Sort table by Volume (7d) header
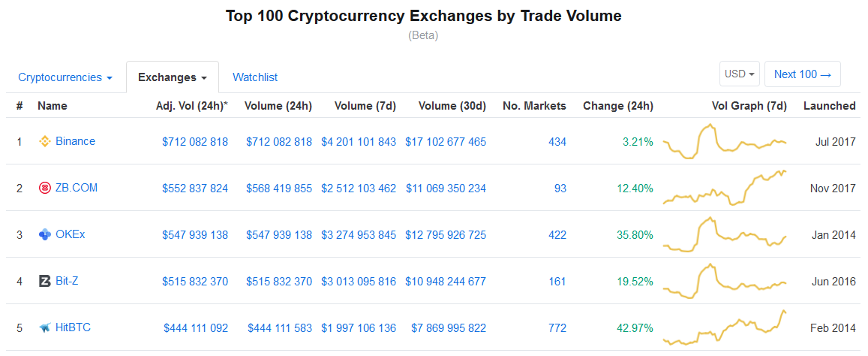 point(365,106)
